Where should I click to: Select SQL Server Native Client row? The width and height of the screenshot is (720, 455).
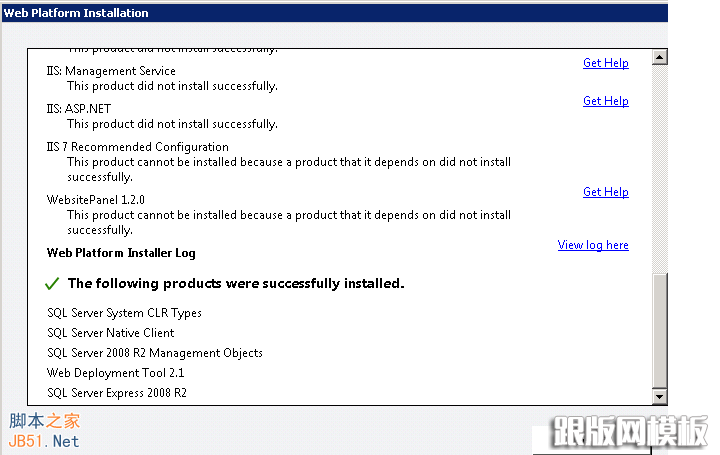111,333
